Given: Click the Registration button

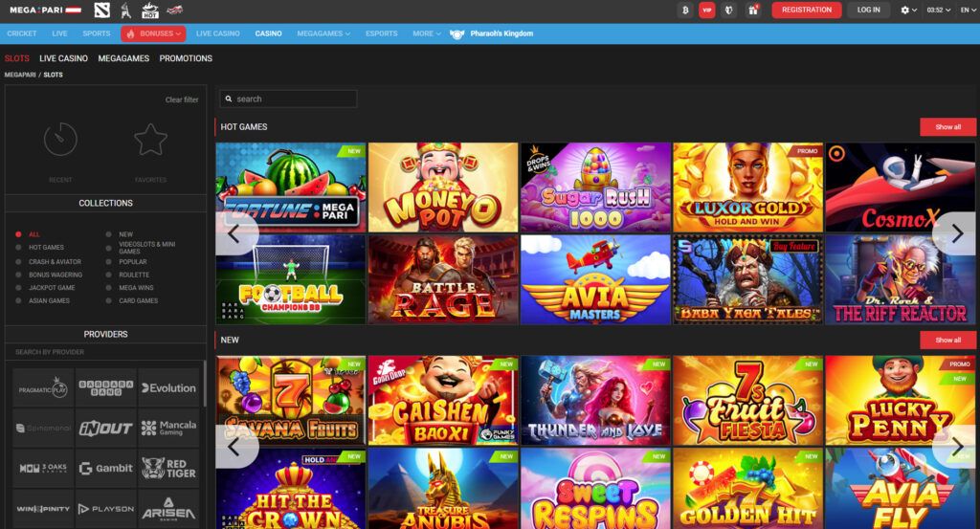Looking at the screenshot, I should click(806, 10).
